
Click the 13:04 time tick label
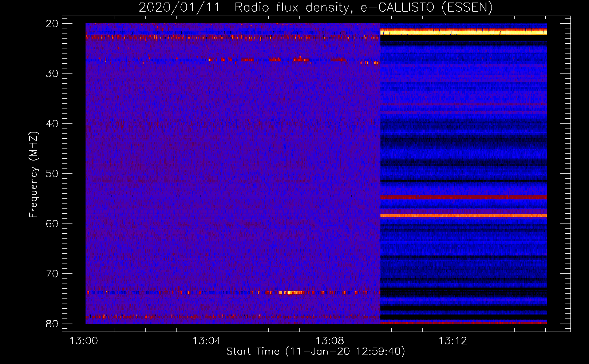[207, 341]
